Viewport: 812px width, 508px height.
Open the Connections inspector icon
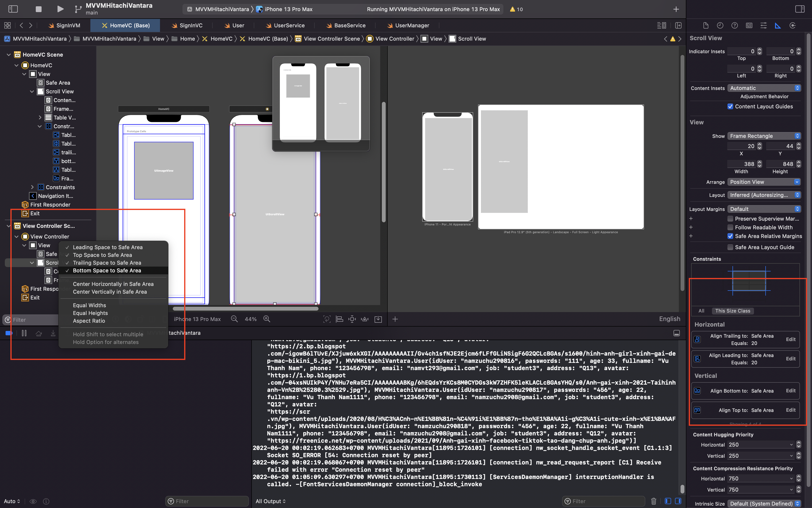pyautogui.click(x=792, y=26)
